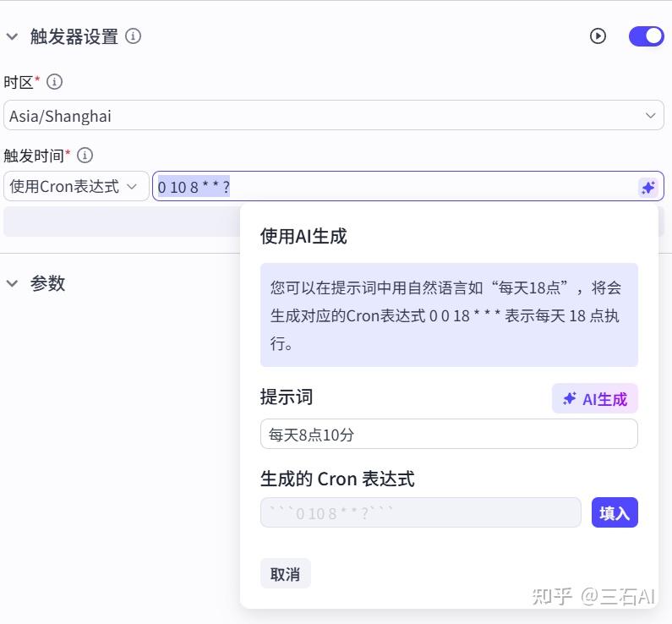Image resolution: width=672 pixels, height=624 pixels.
Task: Collapse the 触发器设置 section chevron
Action: 12,36
